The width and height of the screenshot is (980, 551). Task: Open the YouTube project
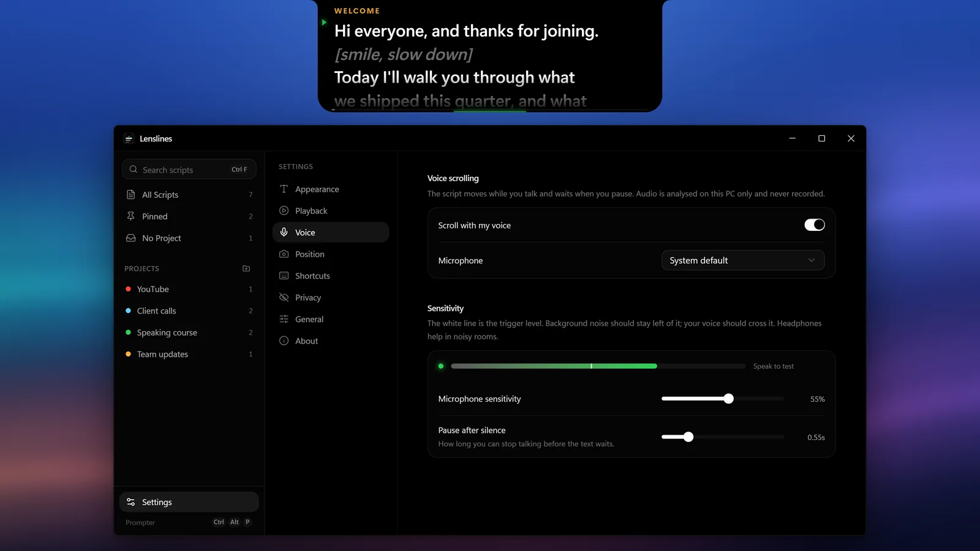189,289
